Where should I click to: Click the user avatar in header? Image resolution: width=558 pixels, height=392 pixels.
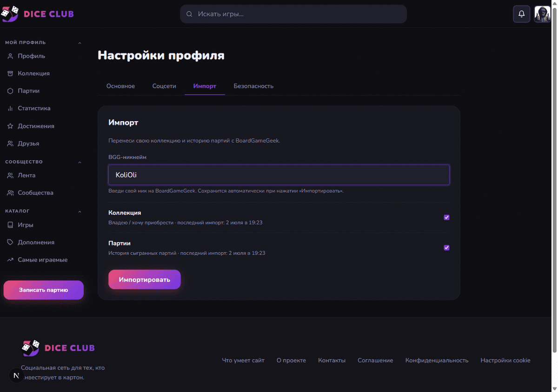[542, 14]
